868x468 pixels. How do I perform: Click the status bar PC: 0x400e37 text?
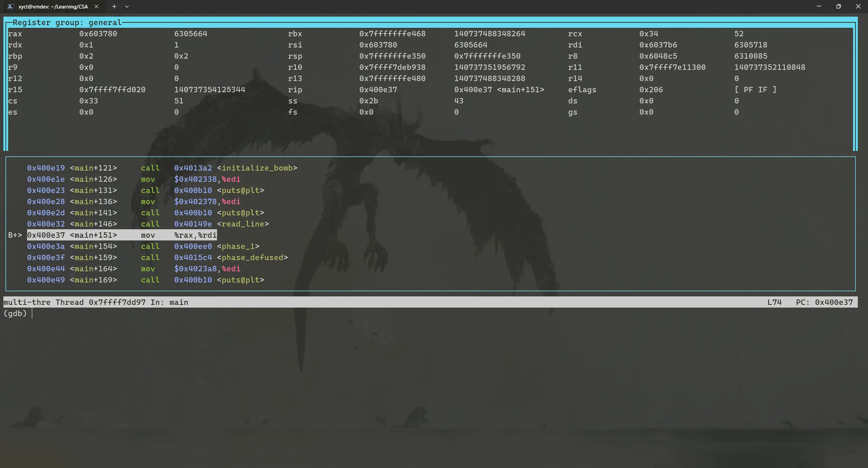pos(824,302)
